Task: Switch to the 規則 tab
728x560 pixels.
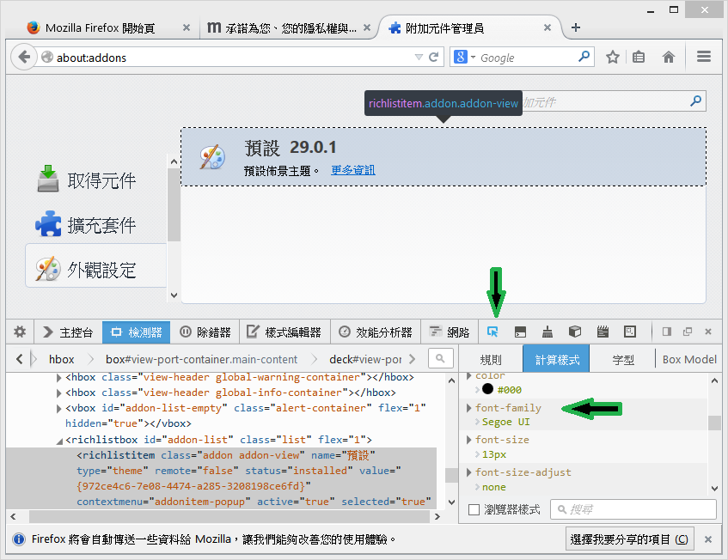Action: (x=490, y=360)
